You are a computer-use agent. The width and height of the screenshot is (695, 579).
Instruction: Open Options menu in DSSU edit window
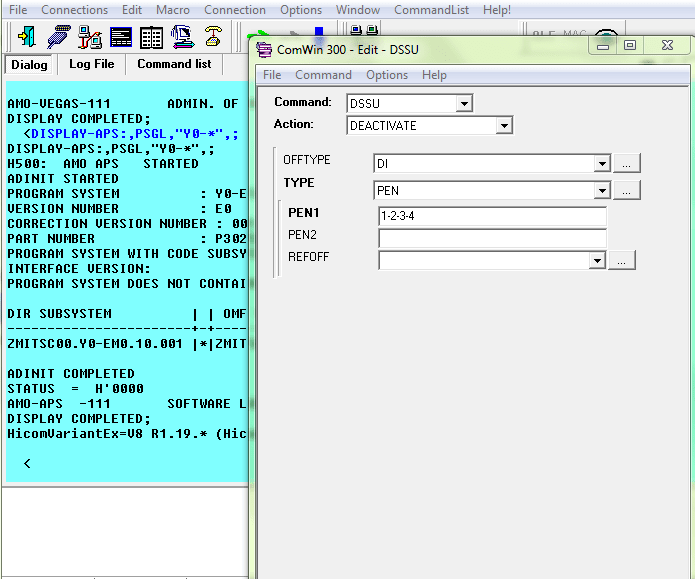387,75
